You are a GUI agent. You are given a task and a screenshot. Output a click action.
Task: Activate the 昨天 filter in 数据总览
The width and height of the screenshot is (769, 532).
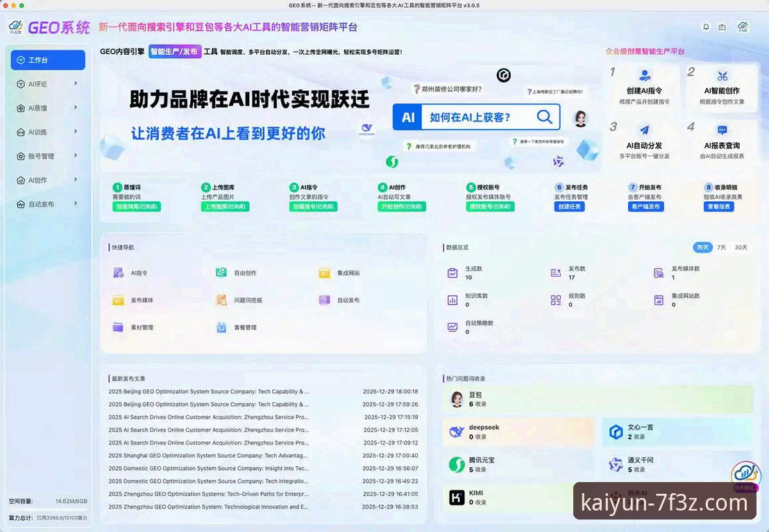coord(703,247)
